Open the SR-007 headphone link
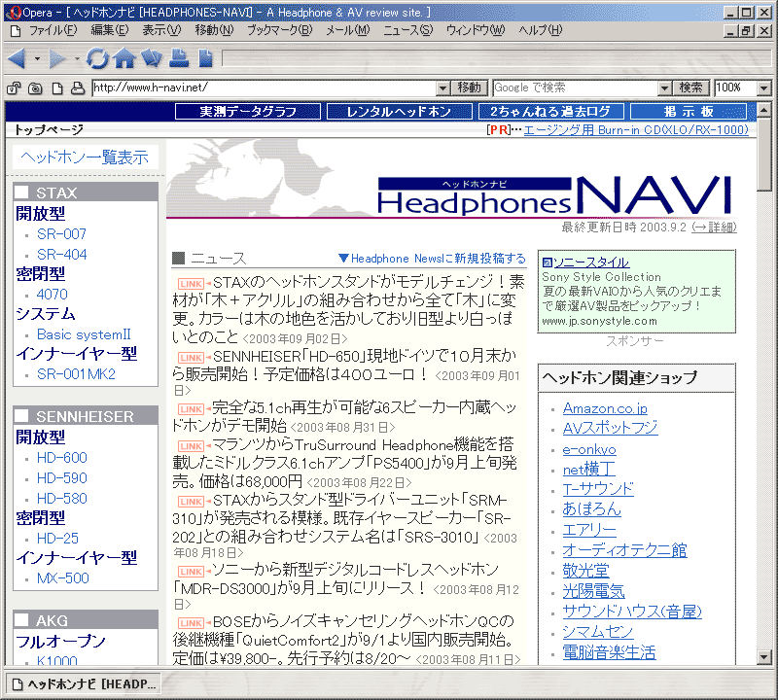Image resolution: width=778 pixels, height=700 pixels. tap(61, 233)
